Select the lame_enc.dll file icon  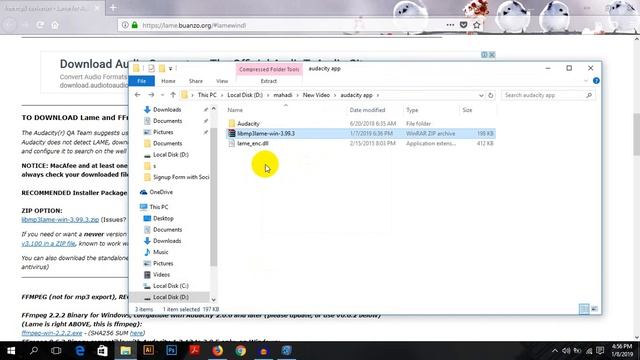232,144
